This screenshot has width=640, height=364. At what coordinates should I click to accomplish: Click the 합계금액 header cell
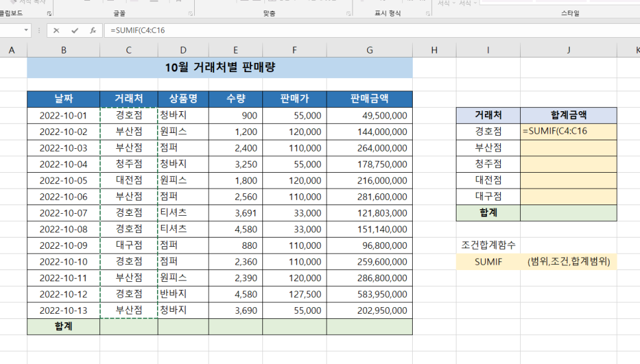point(568,115)
